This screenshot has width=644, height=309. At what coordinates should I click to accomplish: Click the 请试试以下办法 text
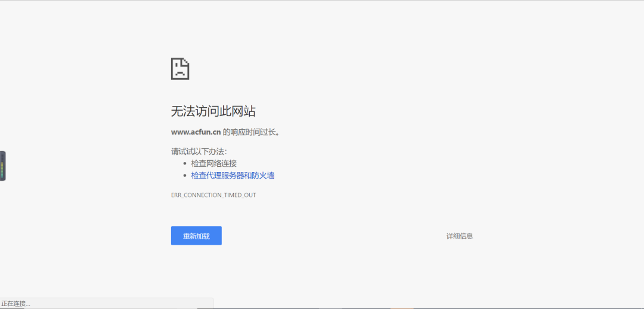tap(199, 151)
